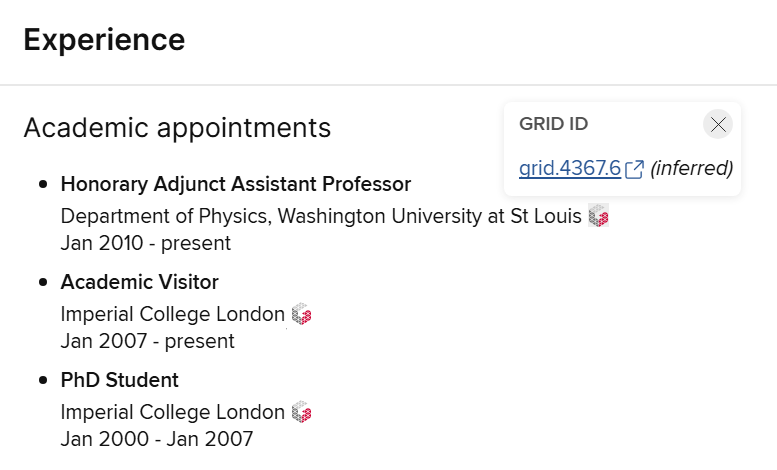Click Department of Physics, Washington University text
Viewport: 777px width, 470px height.
pyautogui.click(x=320, y=216)
